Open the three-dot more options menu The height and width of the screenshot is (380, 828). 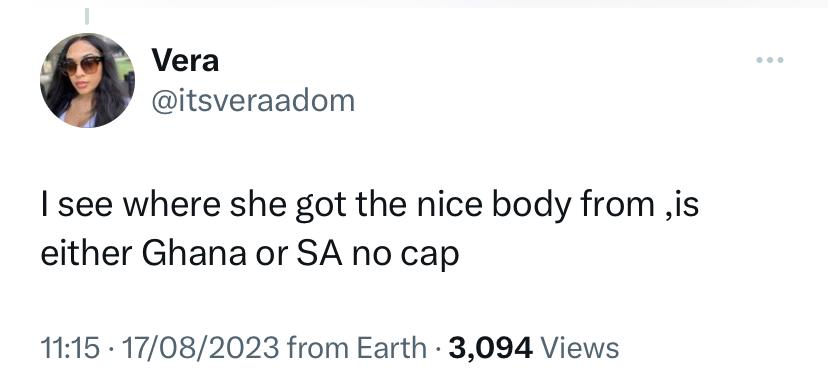(x=769, y=60)
